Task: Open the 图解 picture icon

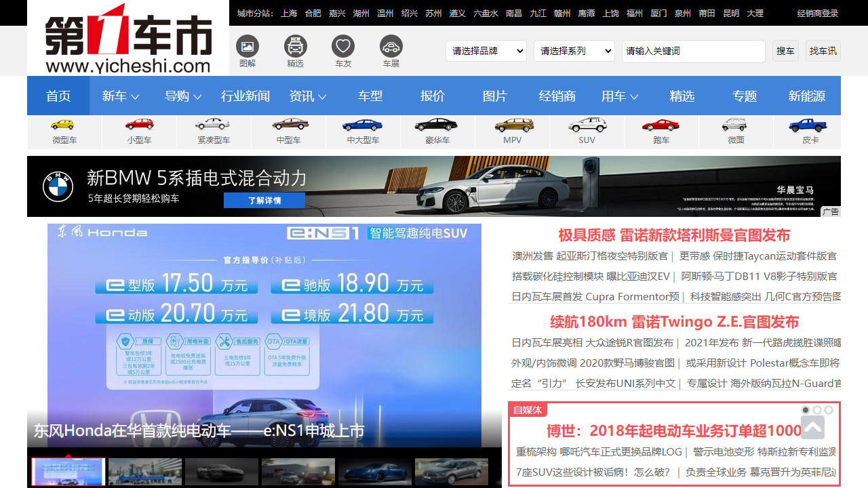Action: coord(248,47)
